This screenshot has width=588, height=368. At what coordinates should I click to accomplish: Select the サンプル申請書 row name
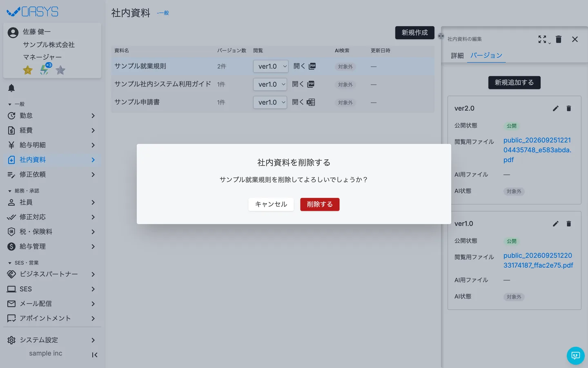click(137, 102)
